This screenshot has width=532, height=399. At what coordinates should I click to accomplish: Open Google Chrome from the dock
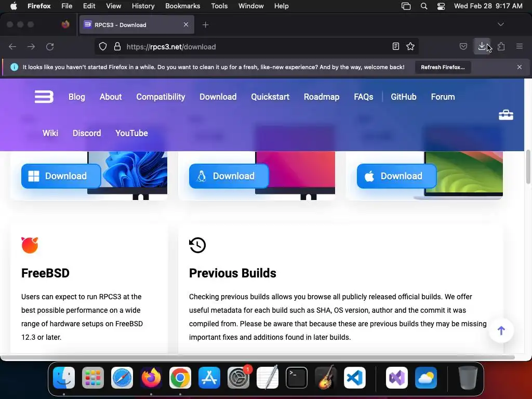pos(180,378)
